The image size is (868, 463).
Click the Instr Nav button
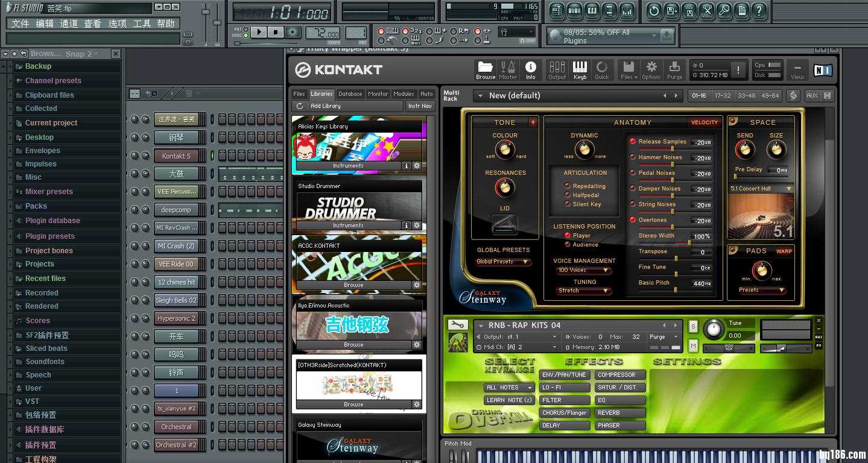coord(420,106)
